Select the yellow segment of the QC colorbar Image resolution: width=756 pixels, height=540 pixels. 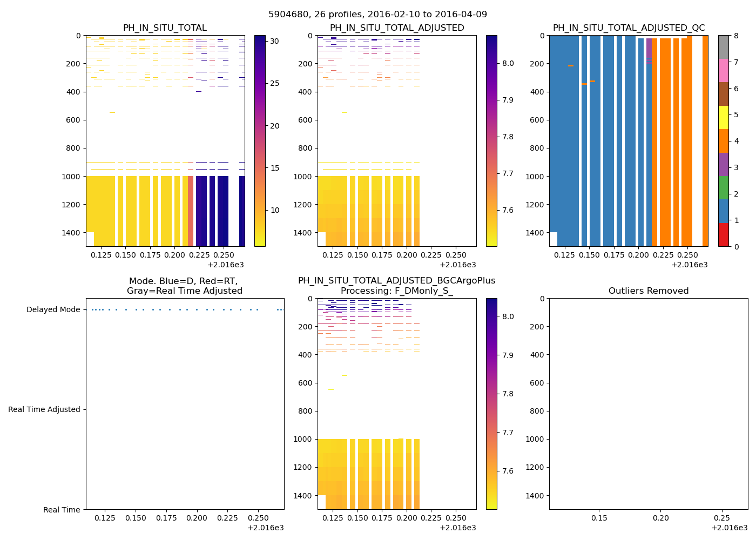point(723,117)
